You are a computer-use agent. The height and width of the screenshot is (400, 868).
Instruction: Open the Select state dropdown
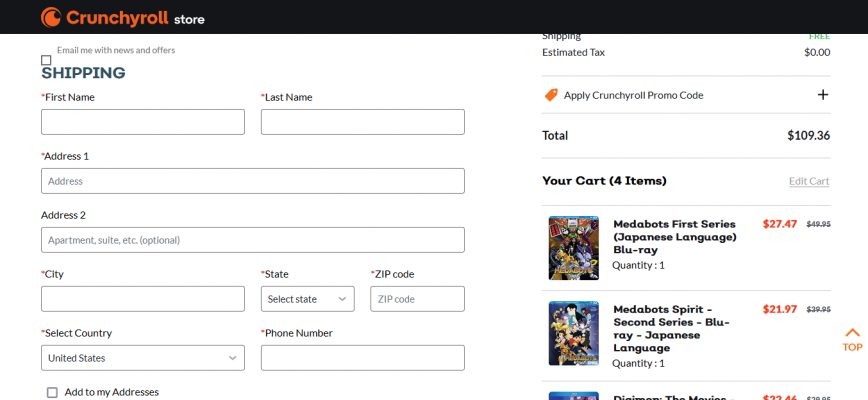pos(307,299)
